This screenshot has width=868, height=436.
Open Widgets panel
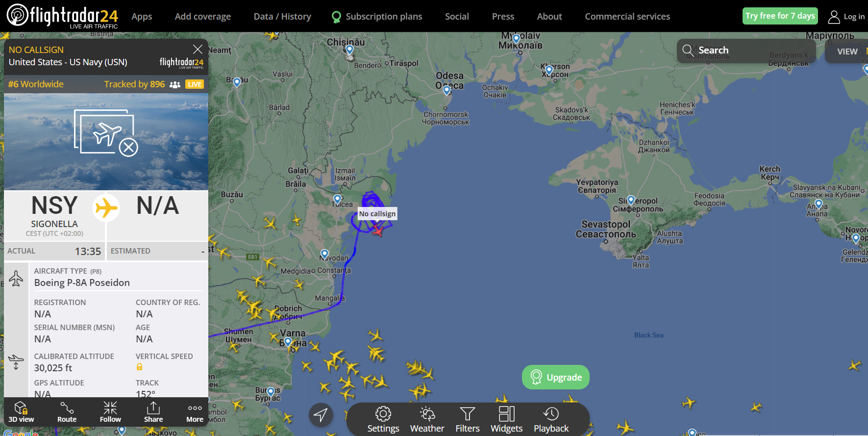(507, 419)
